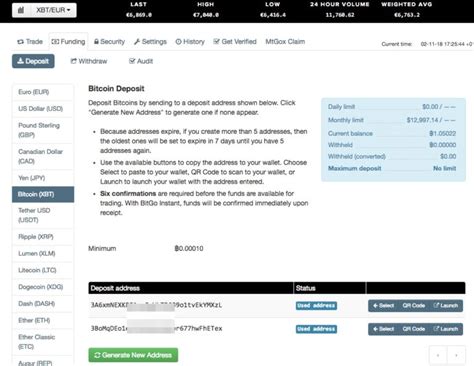Go to the previous addresses page arrow
The width and height of the screenshot is (474, 366).
point(438,355)
